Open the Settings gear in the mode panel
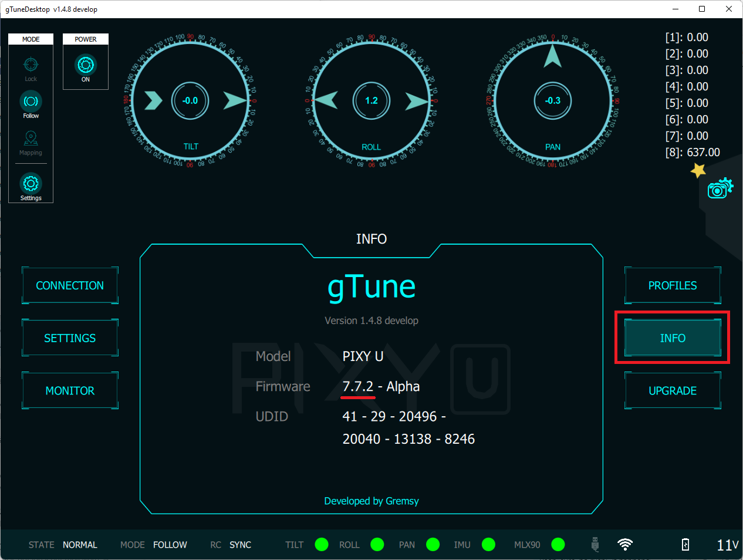Image resolution: width=743 pixels, height=560 pixels. [31, 184]
